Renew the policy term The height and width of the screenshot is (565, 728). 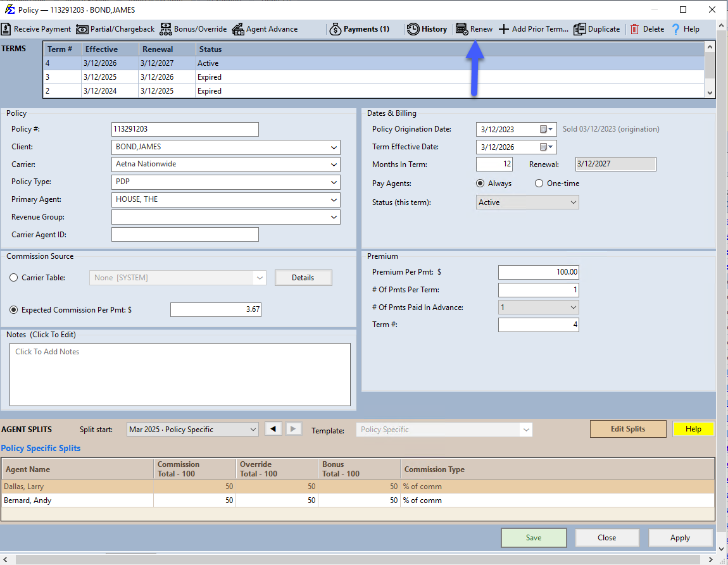[x=474, y=29]
